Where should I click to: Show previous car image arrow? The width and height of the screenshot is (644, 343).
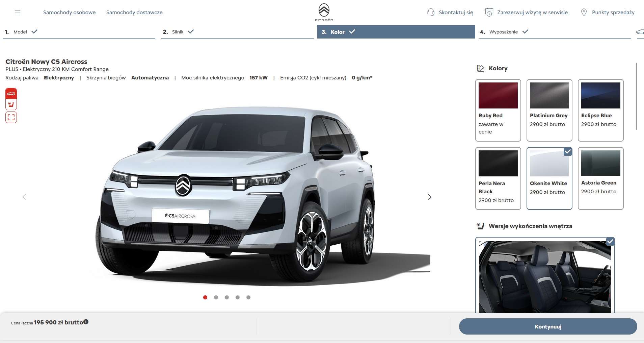(x=24, y=197)
